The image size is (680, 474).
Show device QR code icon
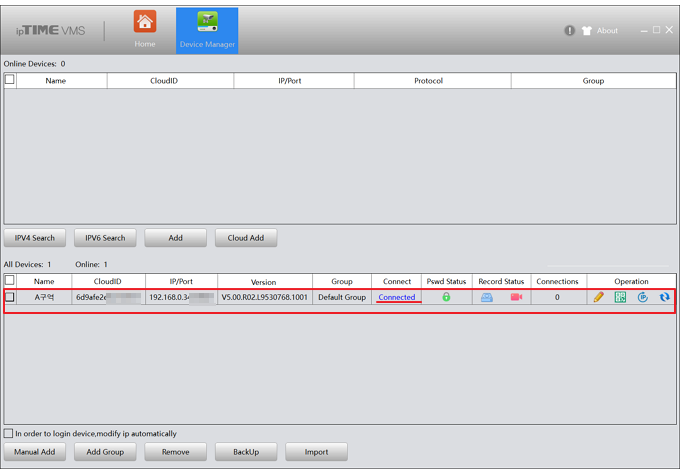620,297
